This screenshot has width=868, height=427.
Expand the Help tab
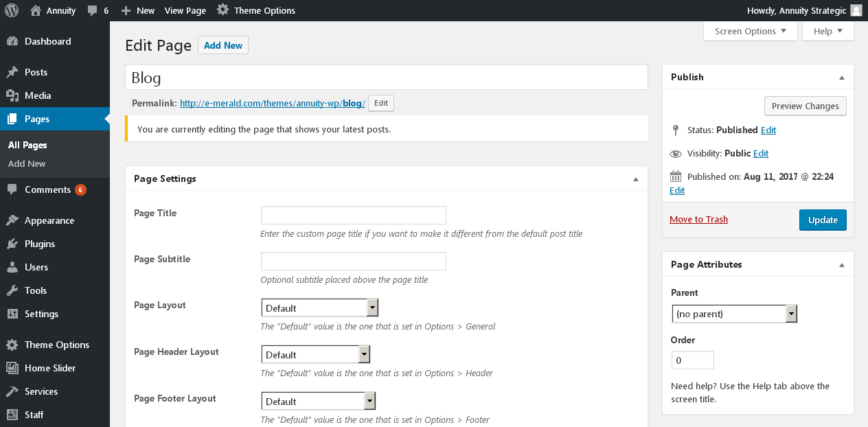827,31
